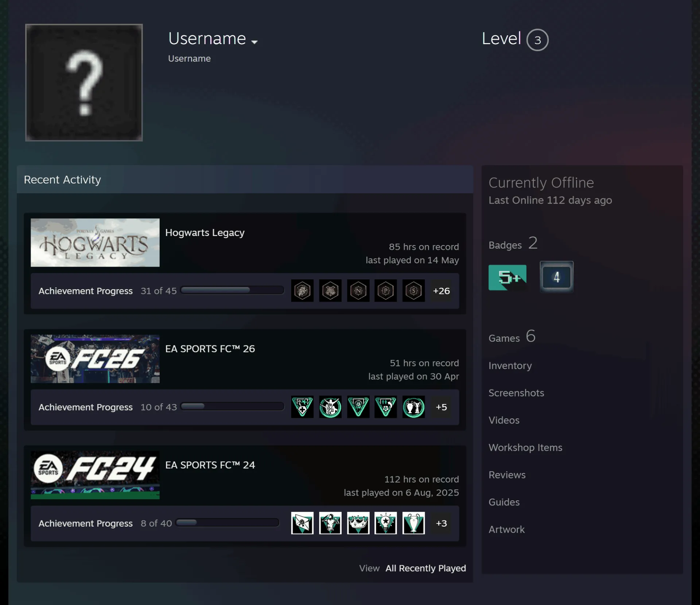Open the Badges 2 section link
The width and height of the screenshot is (700, 605).
(x=513, y=243)
